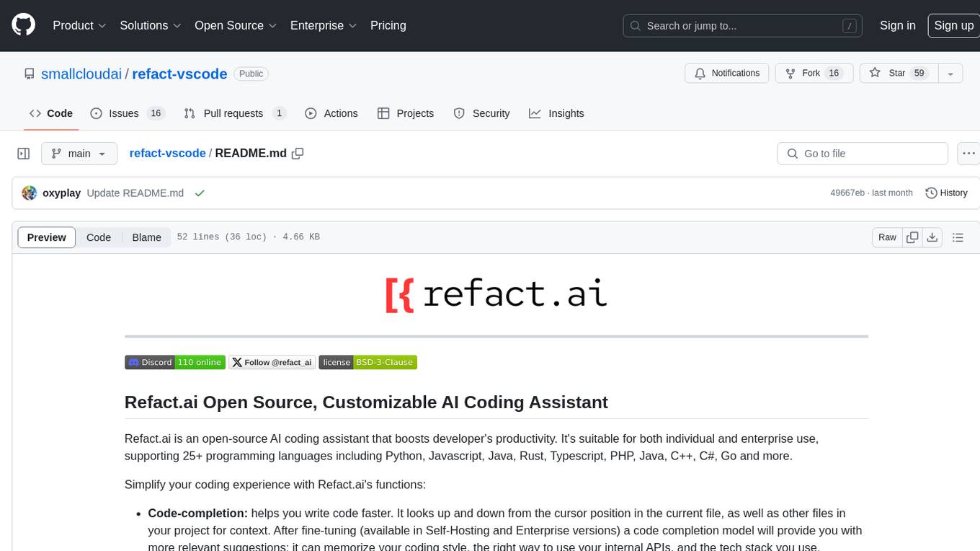Download the raw file

[932, 237]
